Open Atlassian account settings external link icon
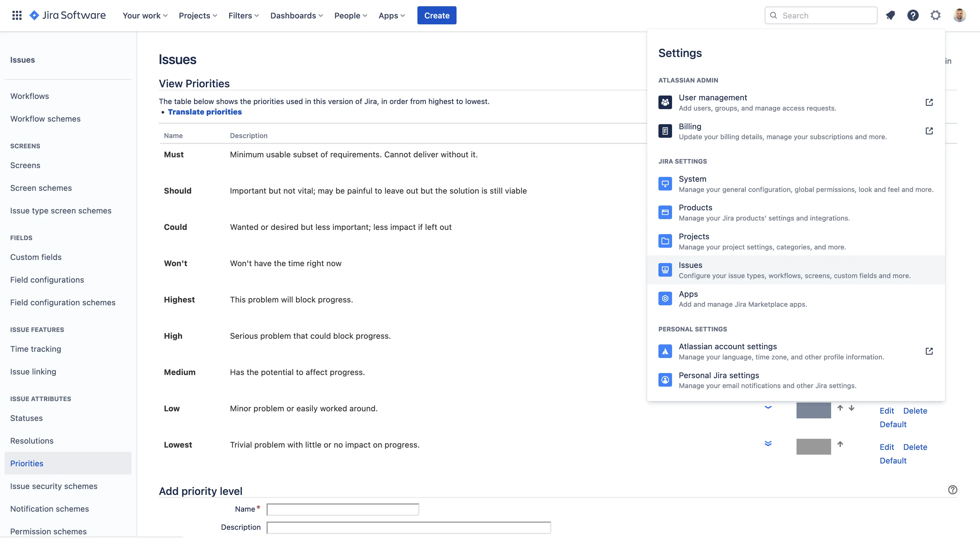The width and height of the screenshot is (980, 538). pyautogui.click(x=929, y=351)
